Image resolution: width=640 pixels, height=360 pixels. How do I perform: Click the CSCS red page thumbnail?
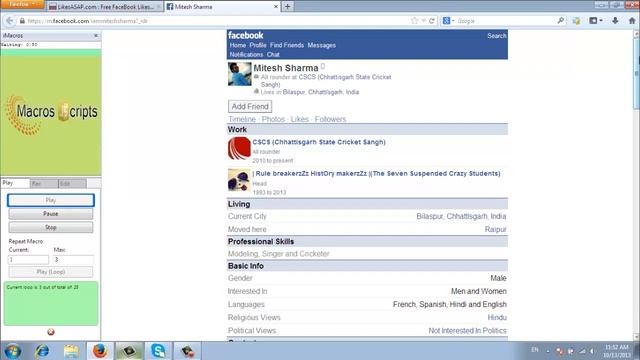tap(239, 148)
